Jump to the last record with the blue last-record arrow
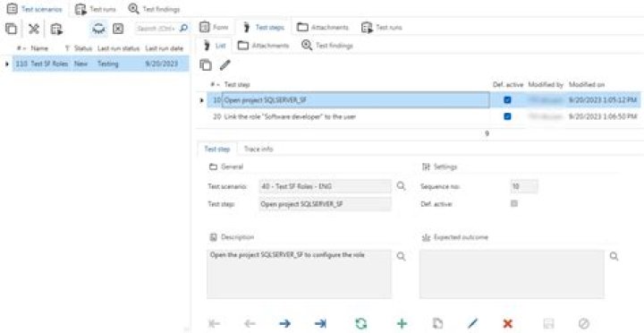 (320, 324)
